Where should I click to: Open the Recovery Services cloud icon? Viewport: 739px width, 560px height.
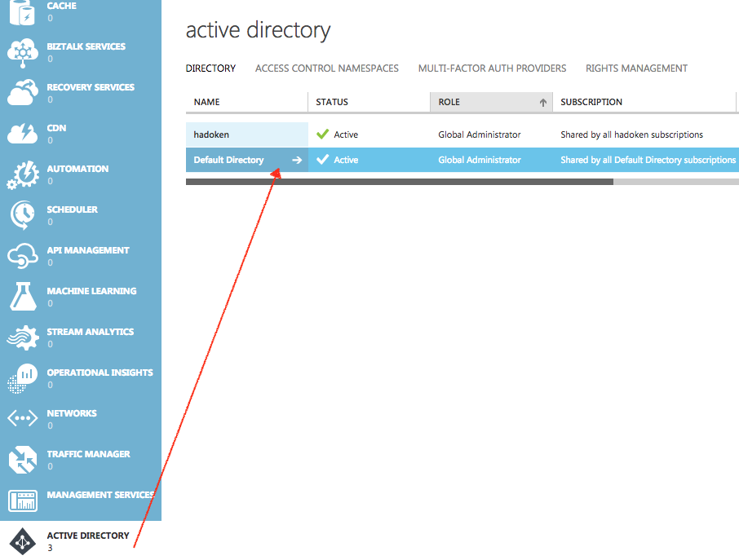point(23,92)
